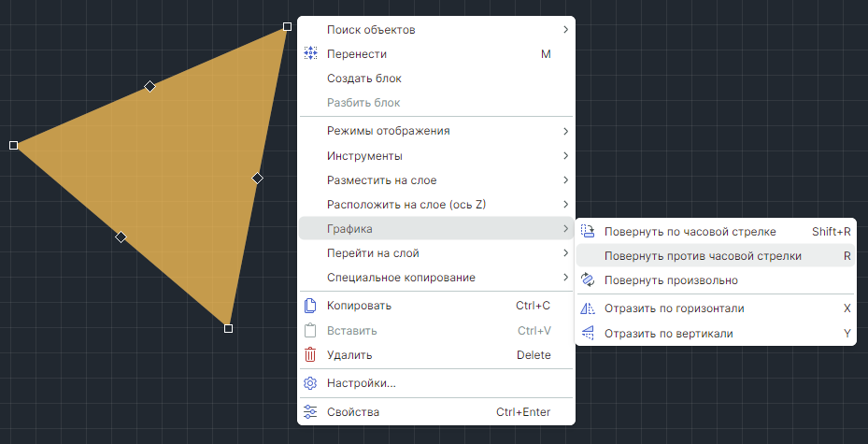
Task: Click the red trash icon next to Удалить
Action: pyautogui.click(x=310, y=355)
